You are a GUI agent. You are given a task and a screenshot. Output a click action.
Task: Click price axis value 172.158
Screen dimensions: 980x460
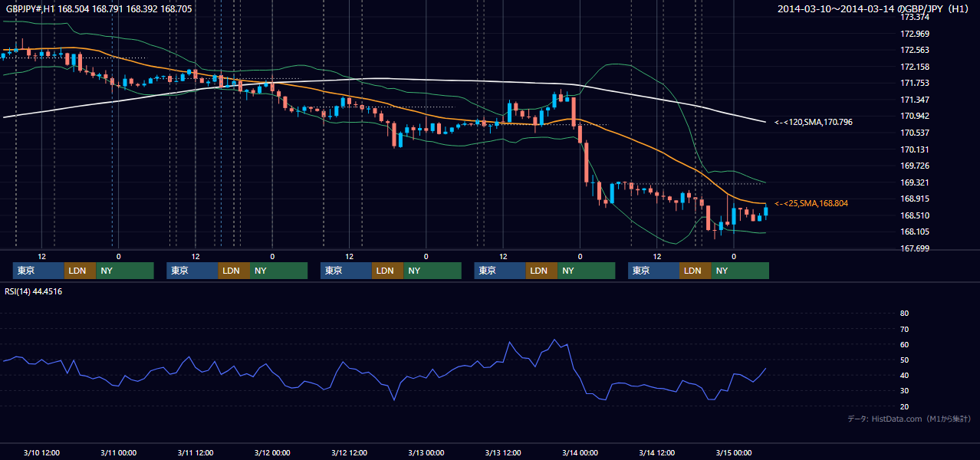click(914, 67)
